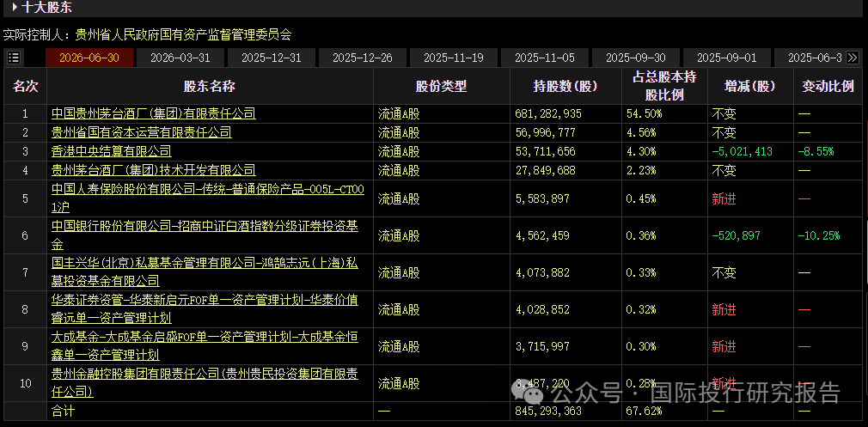Open 国丰兴华(北京)私募基金 shareholder link

tap(205, 272)
